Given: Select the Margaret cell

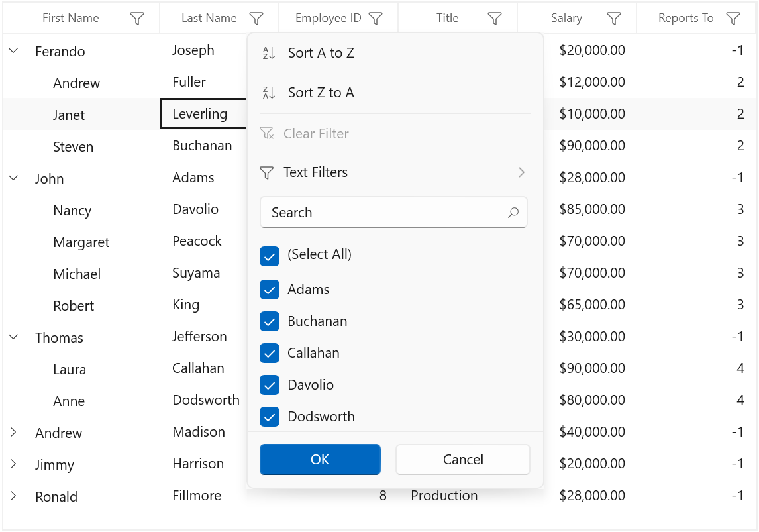Looking at the screenshot, I should coord(81,242).
